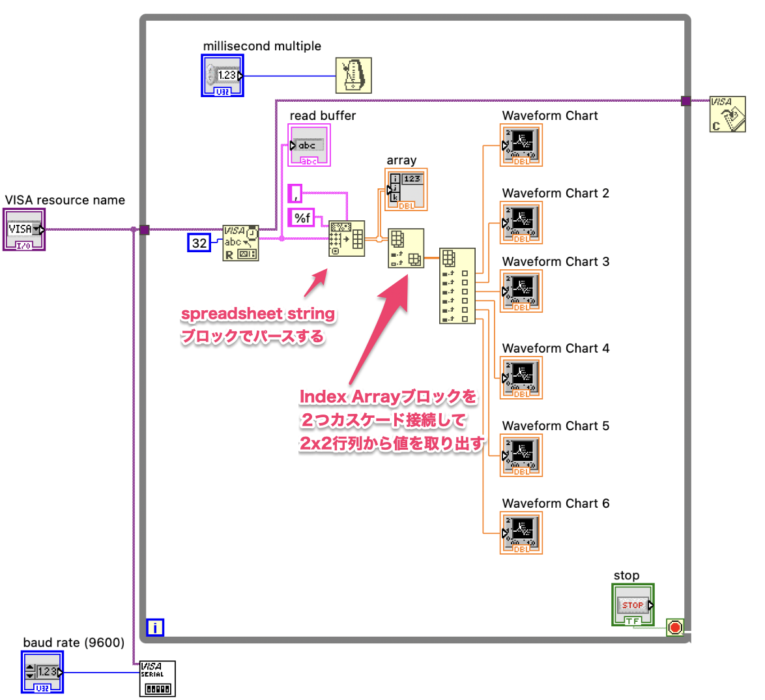This screenshot has height=700, width=765.
Task: Click the array DBL indicator terminal
Action: pos(406,190)
